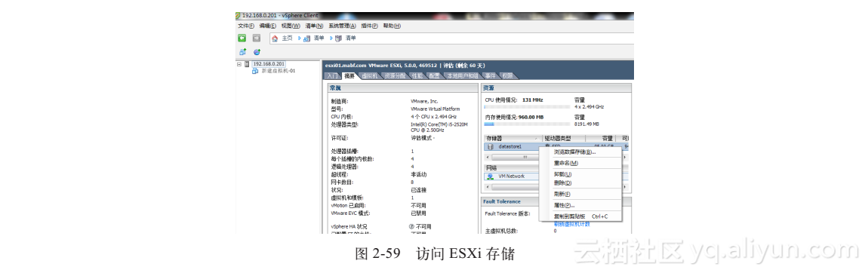Click network list scroll-left arrow
Screen dimensions: 868x273
tap(488, 187)
